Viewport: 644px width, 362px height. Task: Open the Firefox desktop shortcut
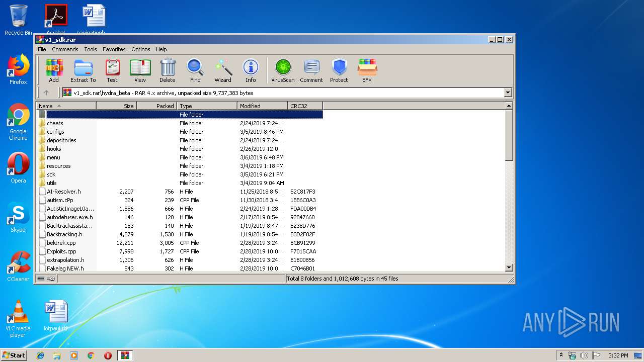coord(18,69)
